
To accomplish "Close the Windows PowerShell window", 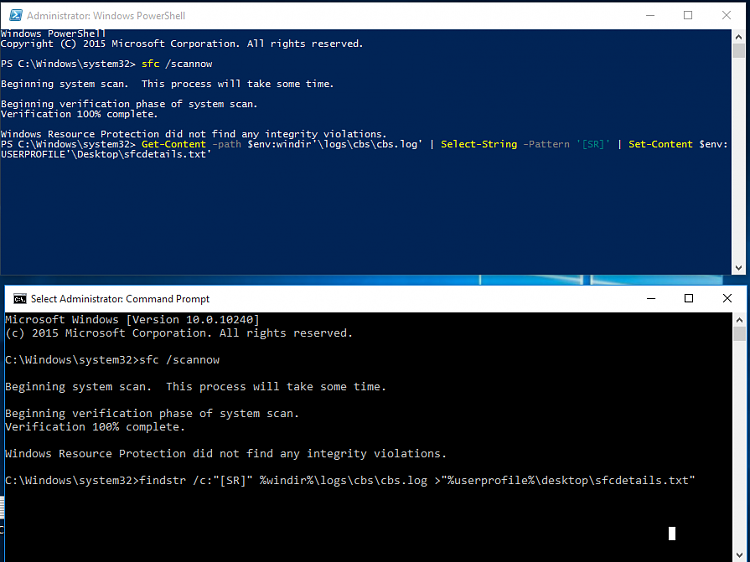I will [726, 15].
